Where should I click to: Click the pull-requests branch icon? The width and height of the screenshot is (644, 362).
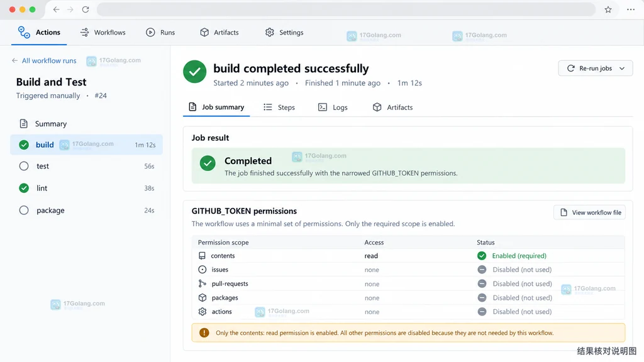pyautogui.click(x=202, y=283)
